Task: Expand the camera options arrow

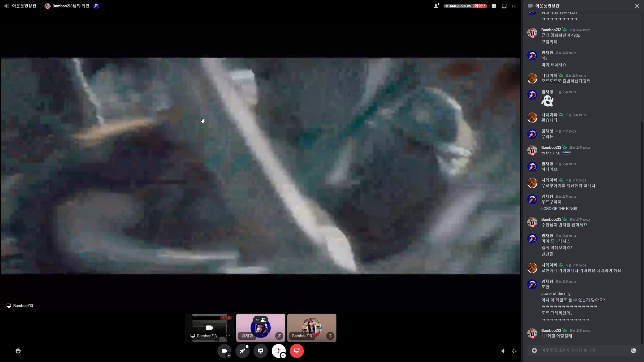Action: click(x=229, y=355)
